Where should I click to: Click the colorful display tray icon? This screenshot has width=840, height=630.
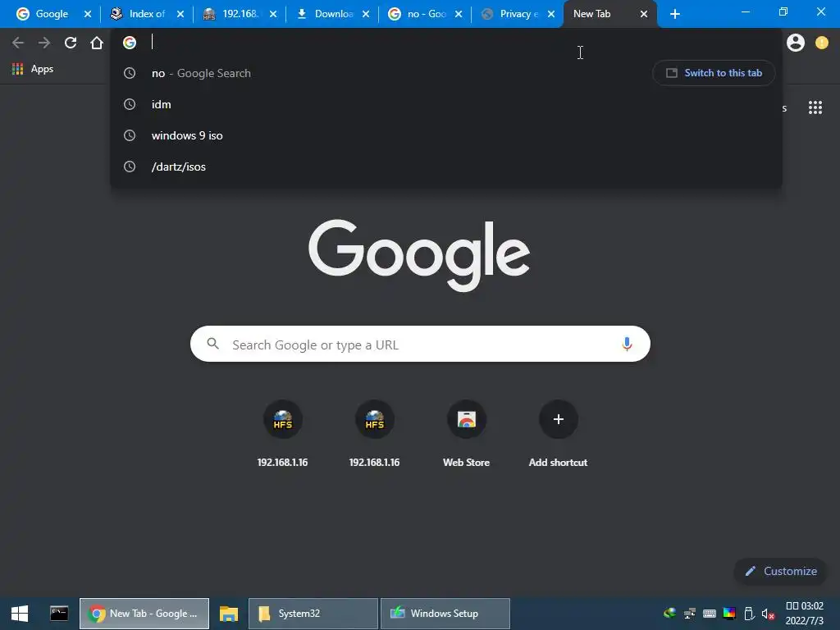729,614
